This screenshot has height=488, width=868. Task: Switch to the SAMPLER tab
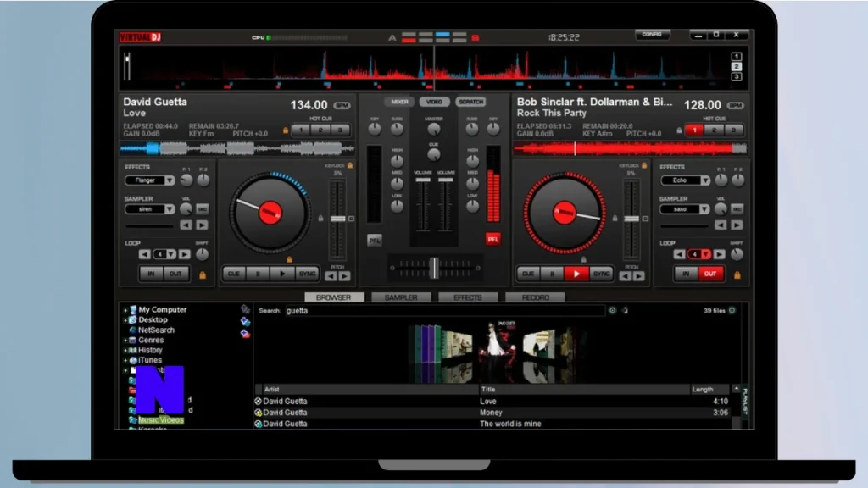(x=401, y=297)
